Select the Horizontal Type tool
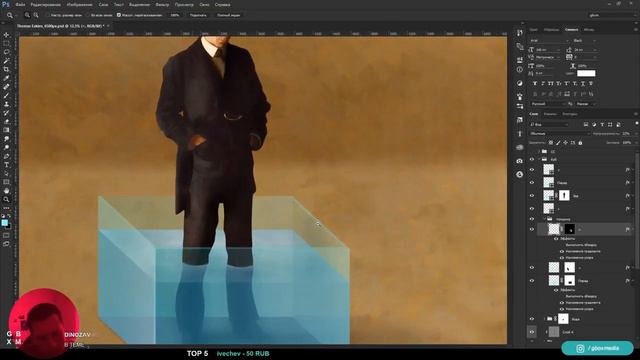The width and height of the screenshot is (640, 360). pyautogui.click(x=6, y=165)
